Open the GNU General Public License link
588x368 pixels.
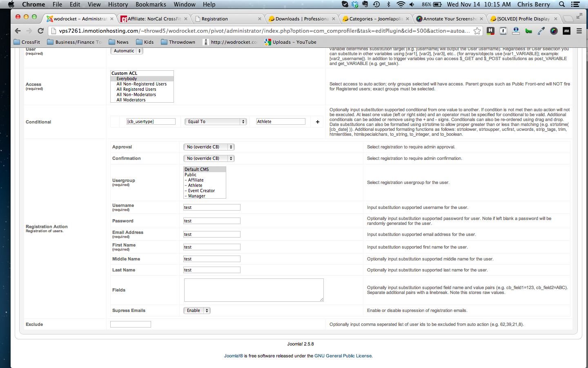click(343, 356)
